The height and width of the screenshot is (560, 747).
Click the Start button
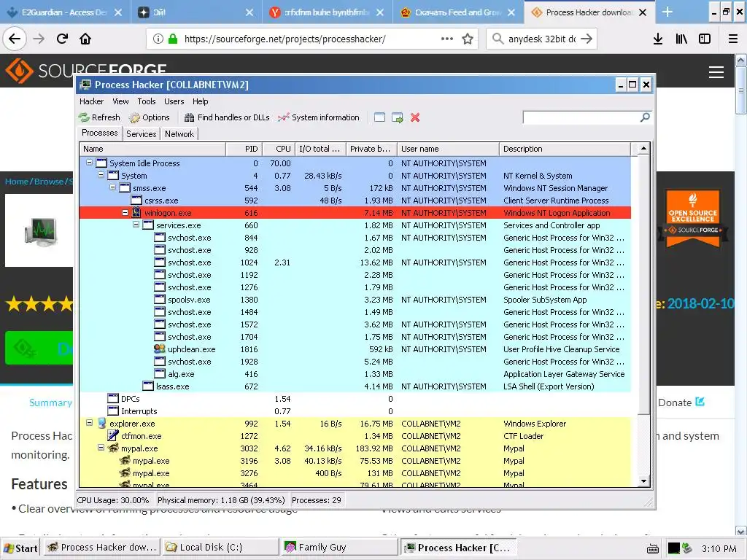click(20, 548)
